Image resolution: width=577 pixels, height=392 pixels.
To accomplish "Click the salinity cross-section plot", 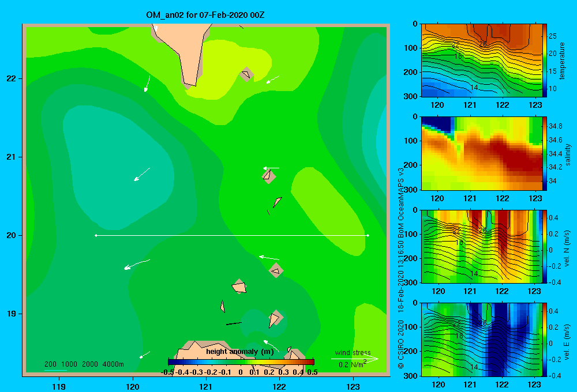I will coord(482,153).
